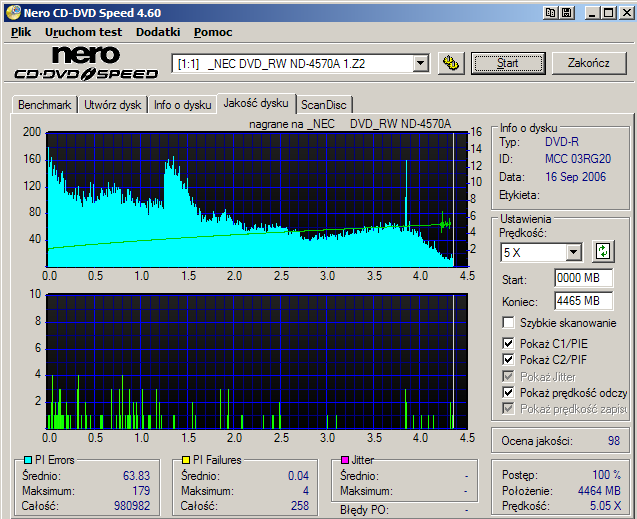The width and height of the screenshot is (637, 519).
Task: Click the Błędy PO label
Action: (364, 510)
